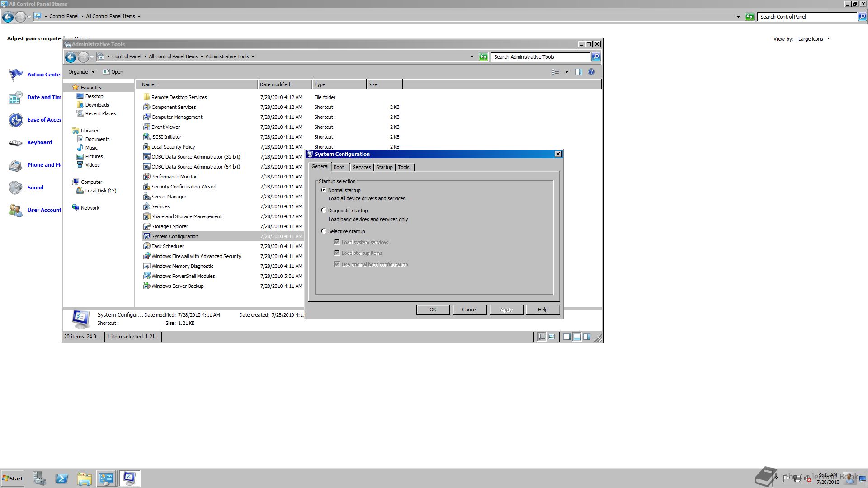Toggle Use original boot configuration checkbox
The height and width of the screenshot is (488, 868).
point(337,264)
